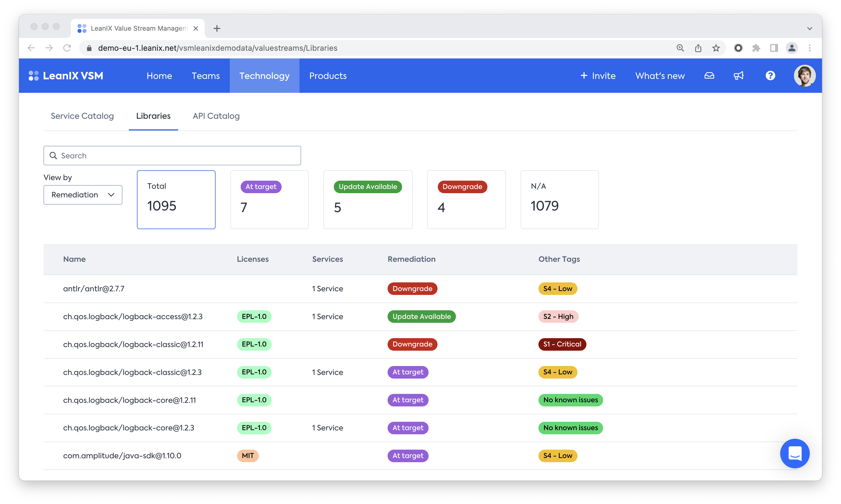Screen dimensions: 841x504
Task: Open the antlr/antlr@2.7.7 library row
Action: (94, 289)
